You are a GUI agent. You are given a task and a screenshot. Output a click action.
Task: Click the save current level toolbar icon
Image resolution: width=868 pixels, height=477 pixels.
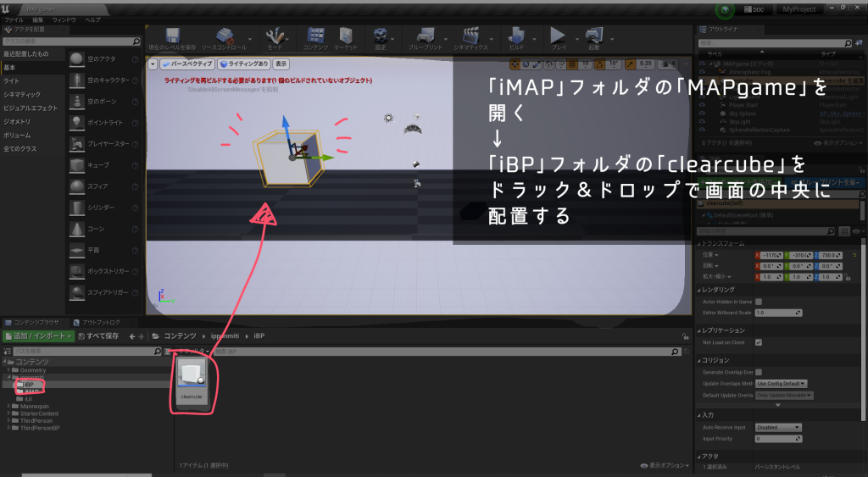(x=173, y=37)
